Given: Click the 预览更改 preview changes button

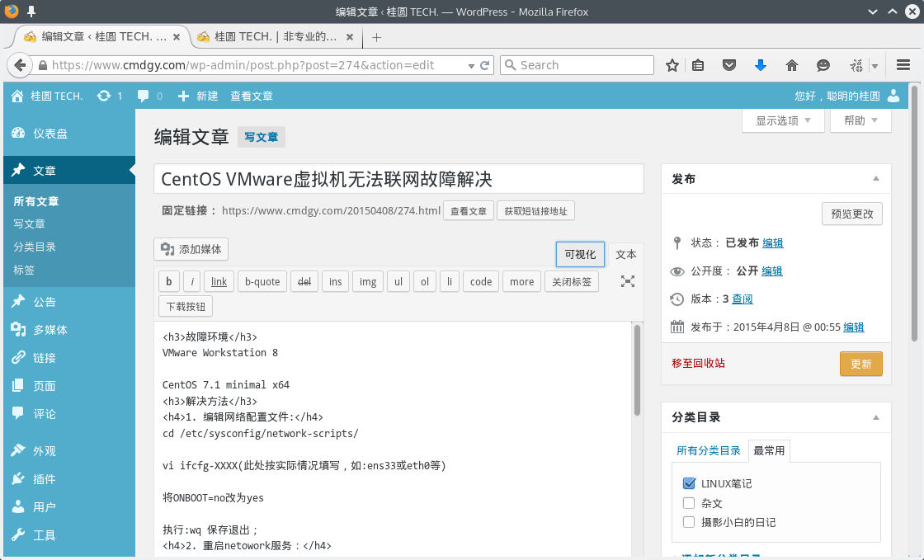Looking at the screenshot, I should click(852, 214).
